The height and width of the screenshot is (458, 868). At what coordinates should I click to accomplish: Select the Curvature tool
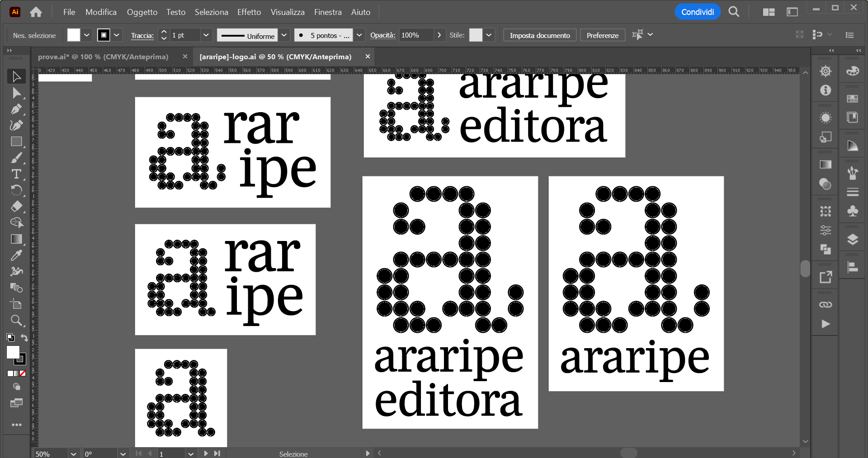click(x=16, y=125)
